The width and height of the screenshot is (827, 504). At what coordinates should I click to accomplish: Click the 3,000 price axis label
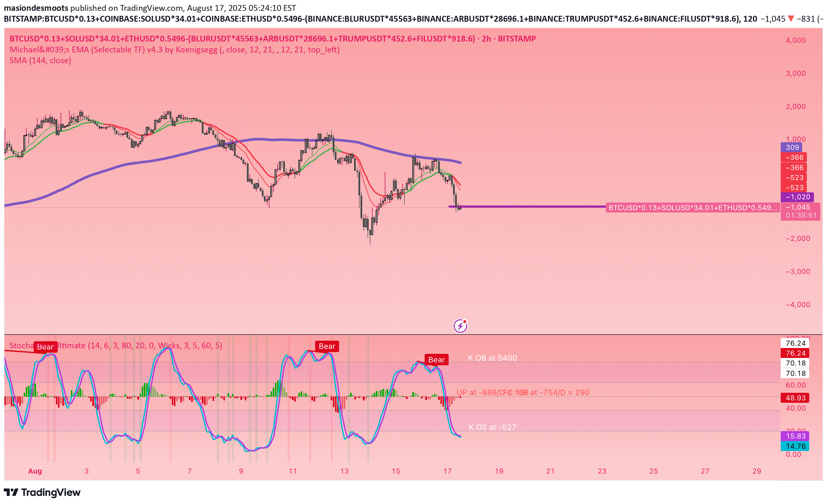(795, 73)
